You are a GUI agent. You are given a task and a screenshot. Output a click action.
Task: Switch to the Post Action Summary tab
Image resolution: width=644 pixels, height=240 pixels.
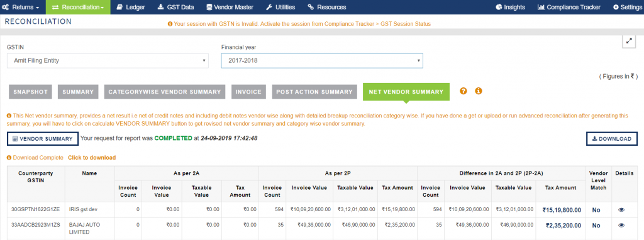pyautogui.click(x=314, y=92)
